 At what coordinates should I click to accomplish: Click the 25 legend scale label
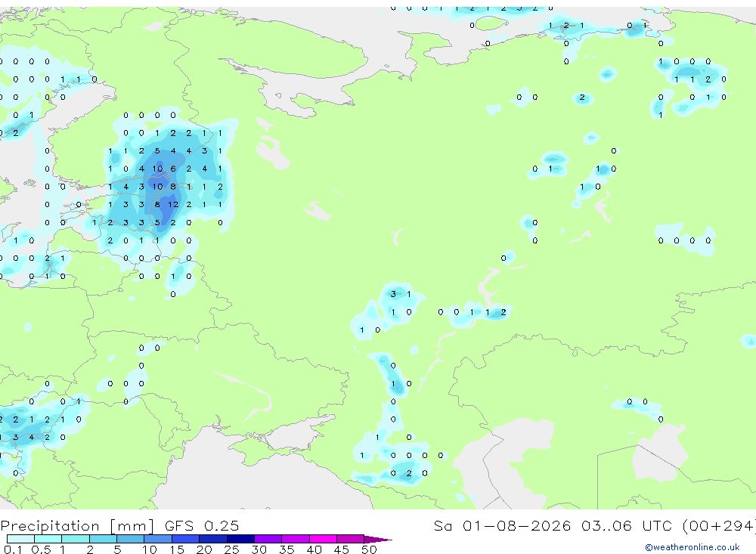click(232, 549)
